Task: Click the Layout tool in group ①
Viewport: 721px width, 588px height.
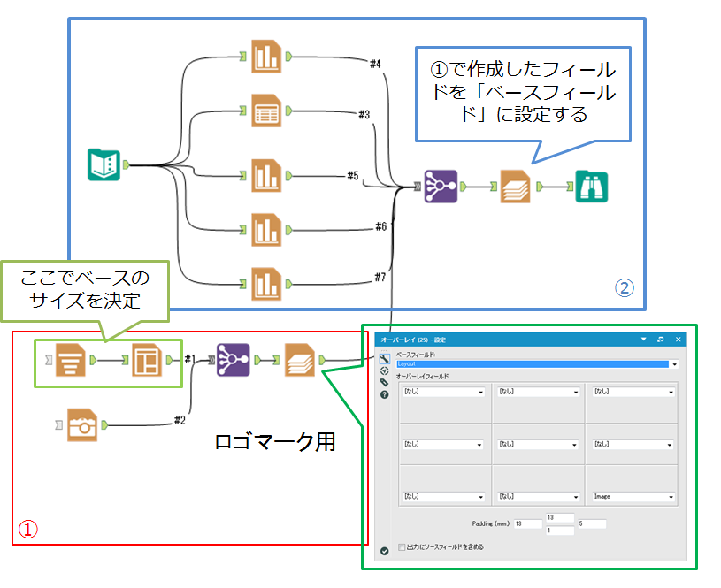Action: click(147, 361)
